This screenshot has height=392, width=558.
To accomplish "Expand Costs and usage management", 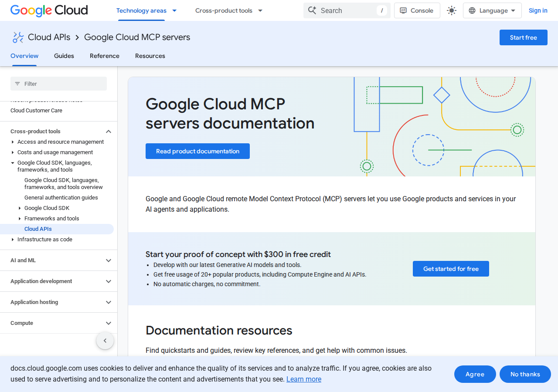I will pyautogui.click(x=13, y=152).
